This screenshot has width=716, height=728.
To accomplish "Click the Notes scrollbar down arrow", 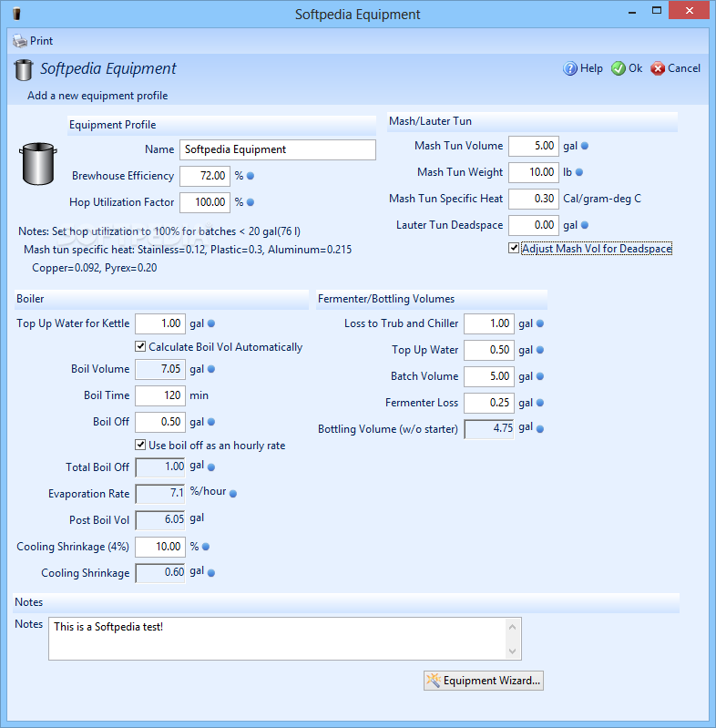I will 513,651.
